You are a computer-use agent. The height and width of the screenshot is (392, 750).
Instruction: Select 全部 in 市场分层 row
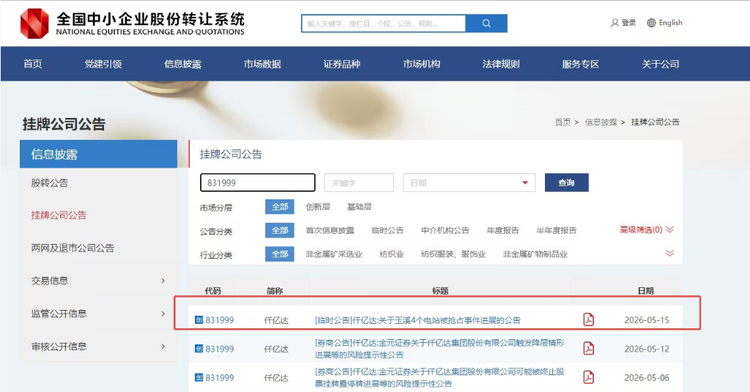tap(280, 207)
